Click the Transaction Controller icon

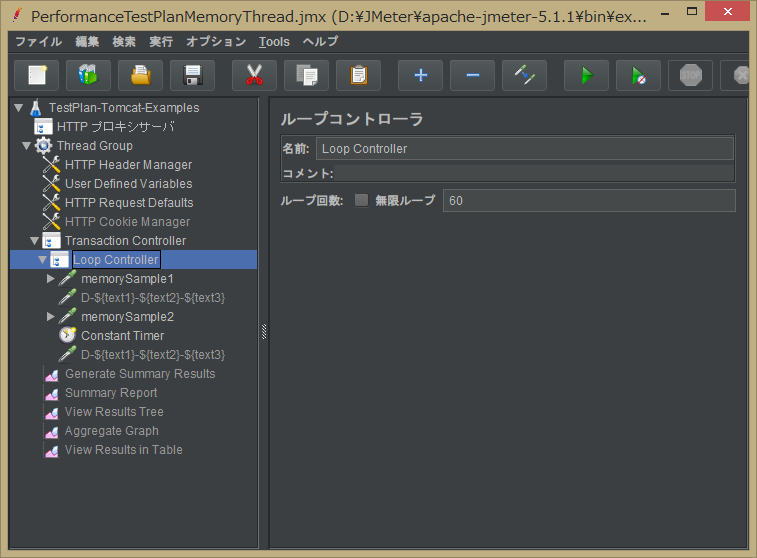pos(51,240)
